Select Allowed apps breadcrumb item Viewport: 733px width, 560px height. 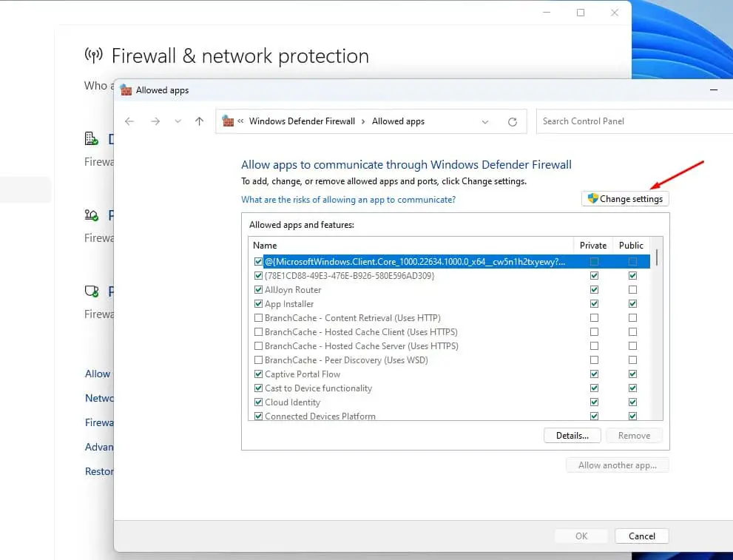pos(398,121)
